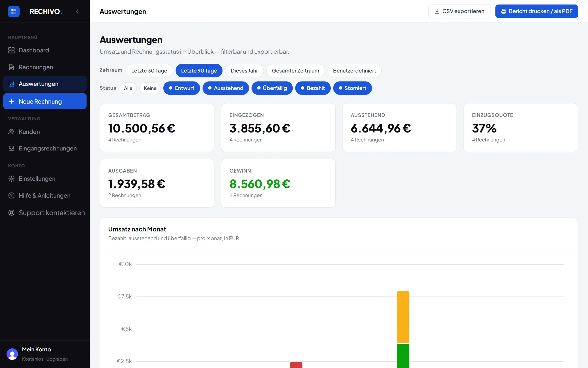Click the Rechivo logo icon
This screenshot has height=368, width=588.
coord(14,11)
